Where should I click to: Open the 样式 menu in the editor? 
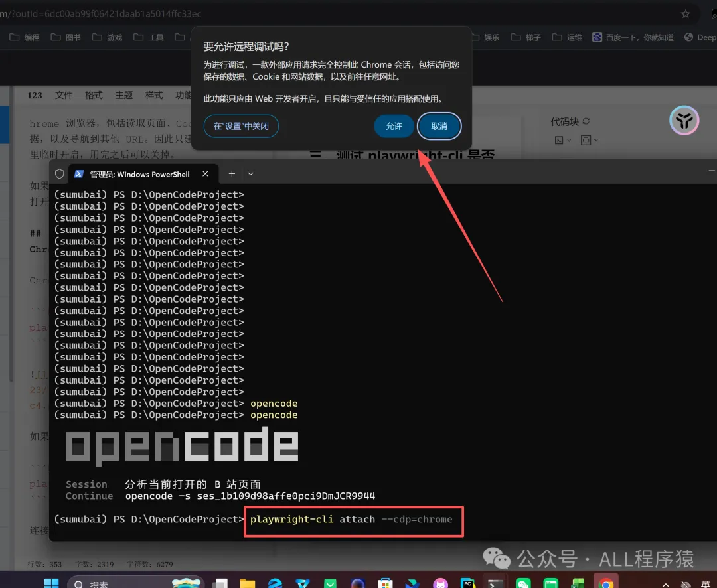[154, 95]
